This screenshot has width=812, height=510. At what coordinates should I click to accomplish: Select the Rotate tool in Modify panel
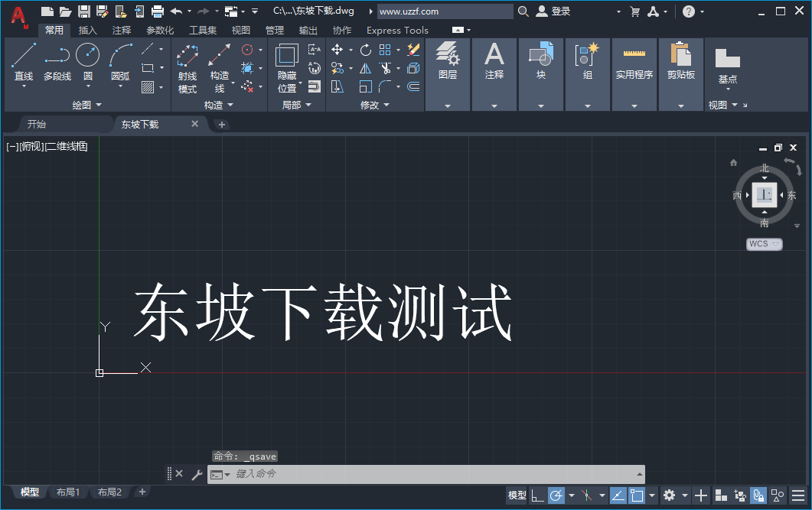(366, 50)
